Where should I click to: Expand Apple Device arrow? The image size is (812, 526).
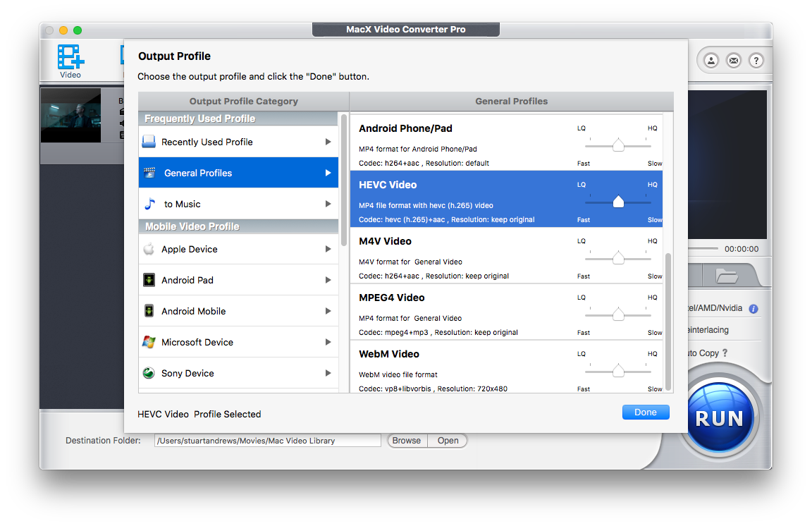tap(328, 249)
